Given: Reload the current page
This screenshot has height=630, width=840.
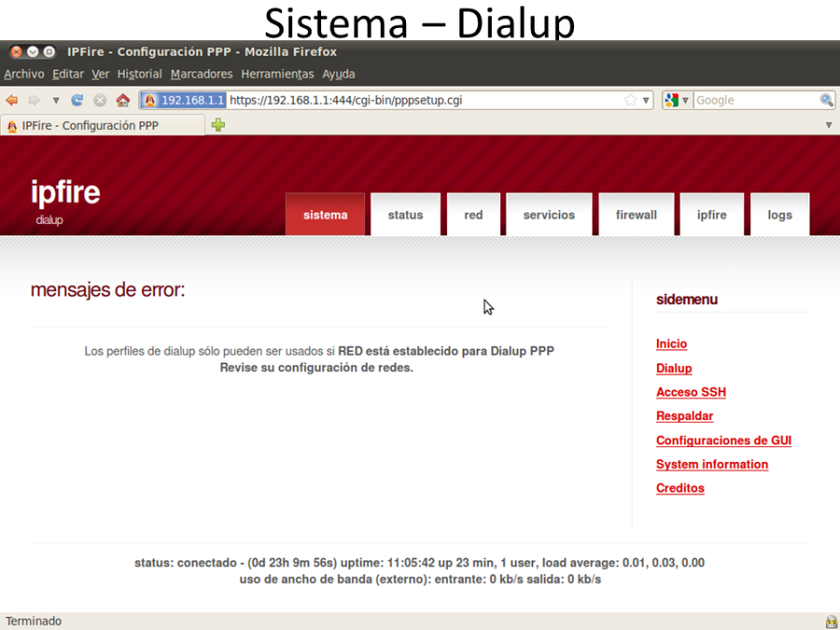Looking at the screenshot, I should (77, 101).
